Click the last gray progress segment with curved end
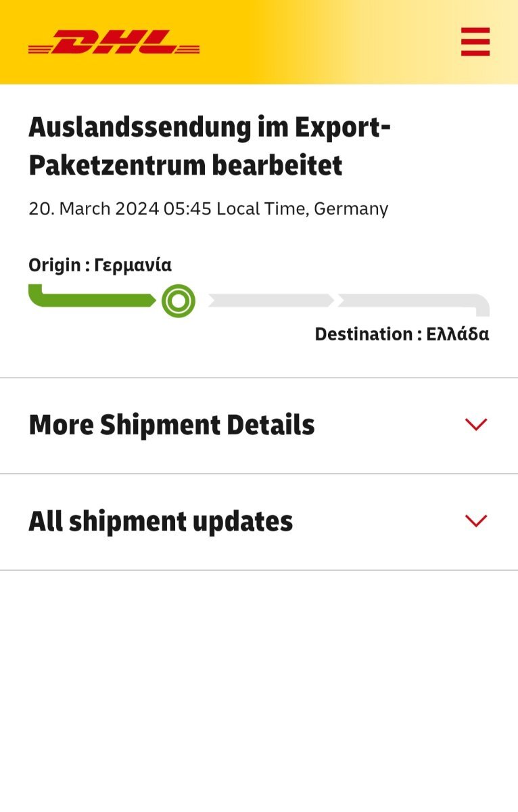This screenshot has height=812, width=518. tap(414, 304)
